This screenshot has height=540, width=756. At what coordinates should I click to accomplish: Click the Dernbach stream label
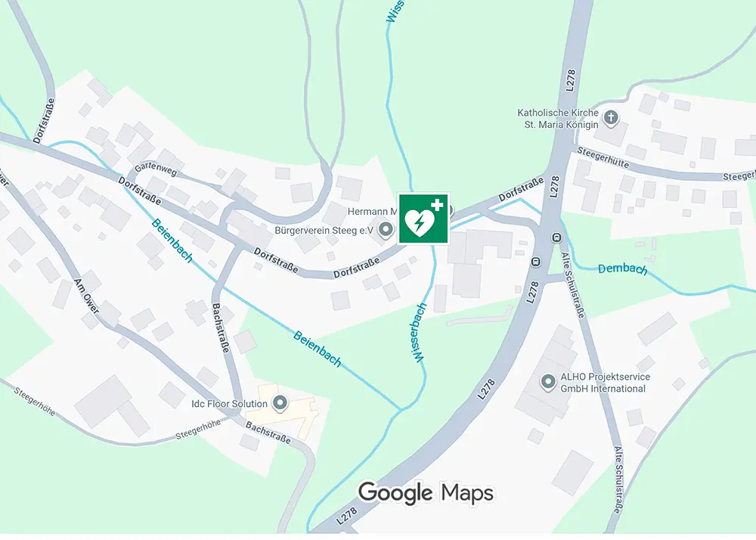pos(623,269)
